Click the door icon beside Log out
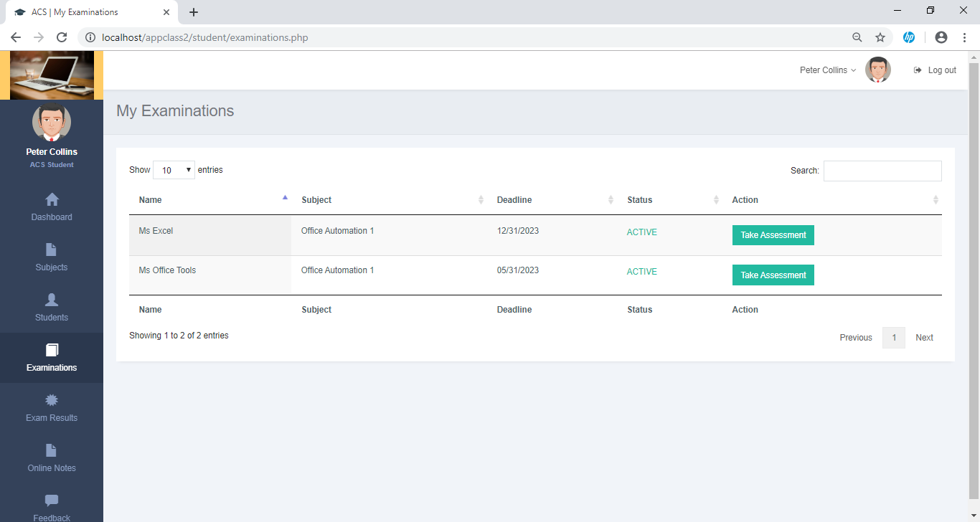Viewport: 980px width, 522px height. tap(917, 70)
